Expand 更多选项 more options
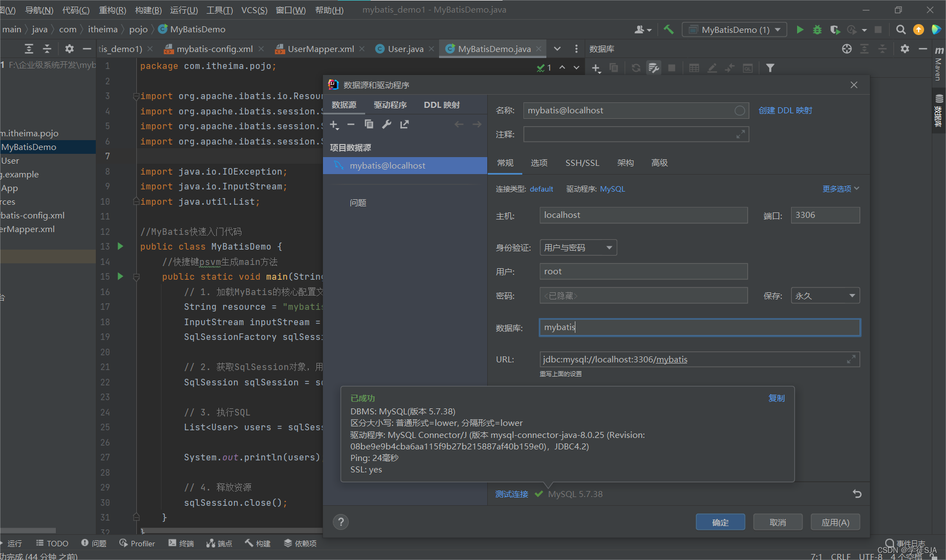Image resolution: width=946 pixels, height=560 pixels. click(x=840, y=189)
